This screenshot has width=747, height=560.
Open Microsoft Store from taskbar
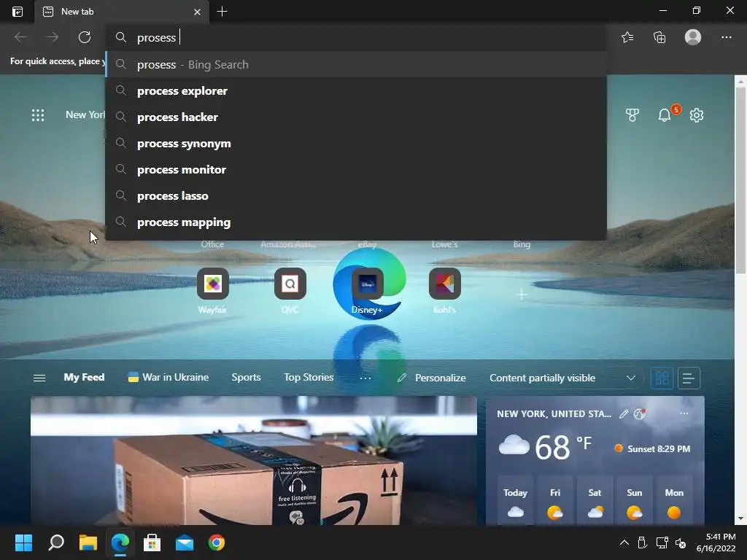(x=152, y=542)
